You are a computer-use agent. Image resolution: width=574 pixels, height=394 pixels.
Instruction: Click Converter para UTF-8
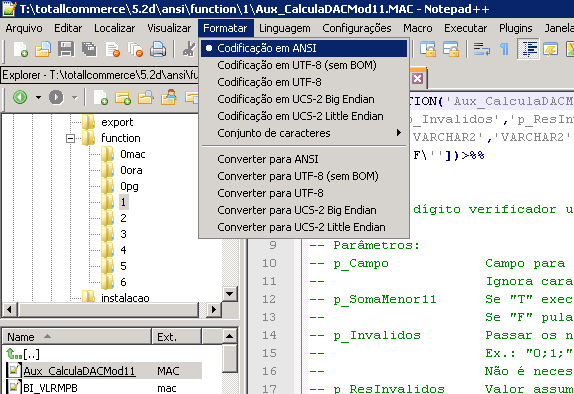304,193
